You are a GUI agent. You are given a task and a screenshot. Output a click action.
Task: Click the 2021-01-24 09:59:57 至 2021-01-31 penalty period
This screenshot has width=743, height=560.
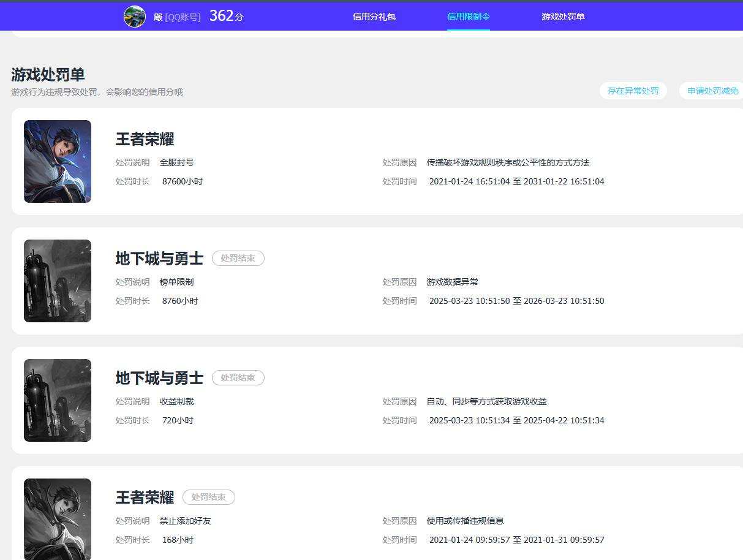[x=517, y=540]
